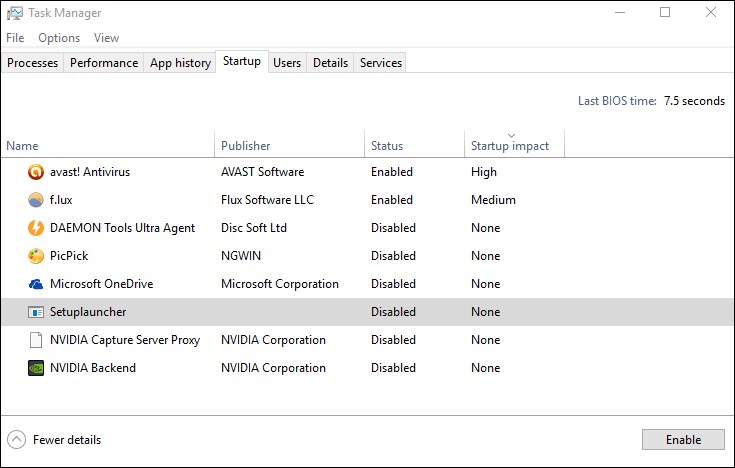Screen dimensions: 735x468
Task: Open the View menu
Action: tap(106, 38)
